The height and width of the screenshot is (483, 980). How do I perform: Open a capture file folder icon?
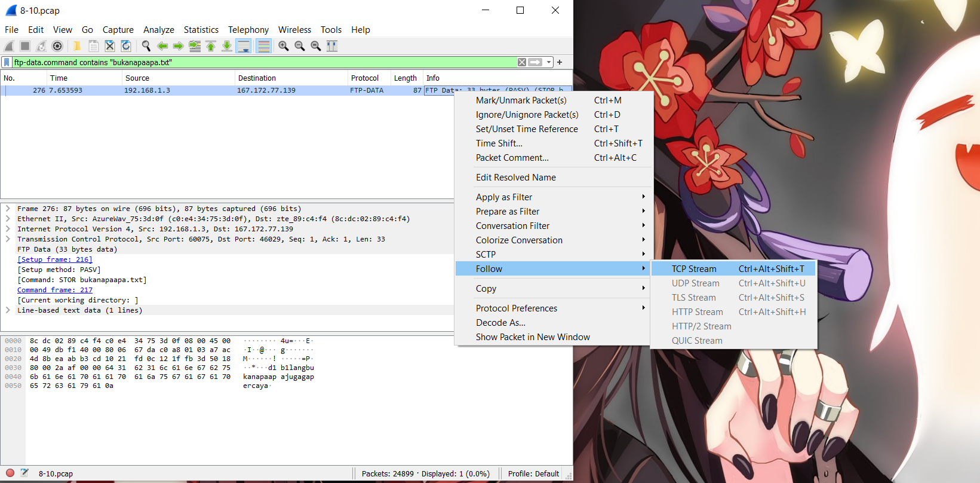[x=77, y=46]
